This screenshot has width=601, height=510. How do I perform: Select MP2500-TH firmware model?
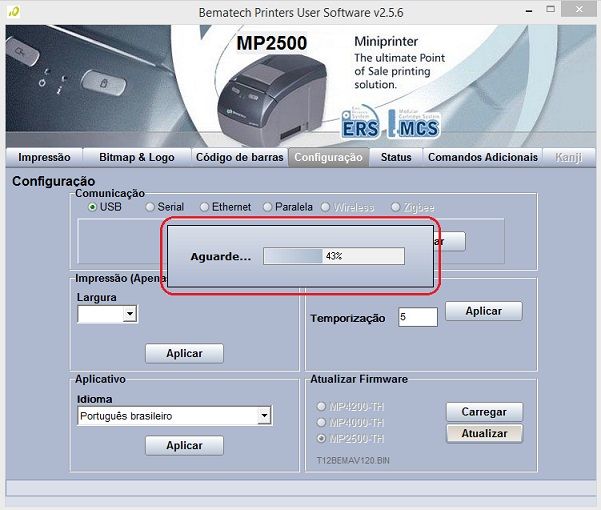(321, 439)
